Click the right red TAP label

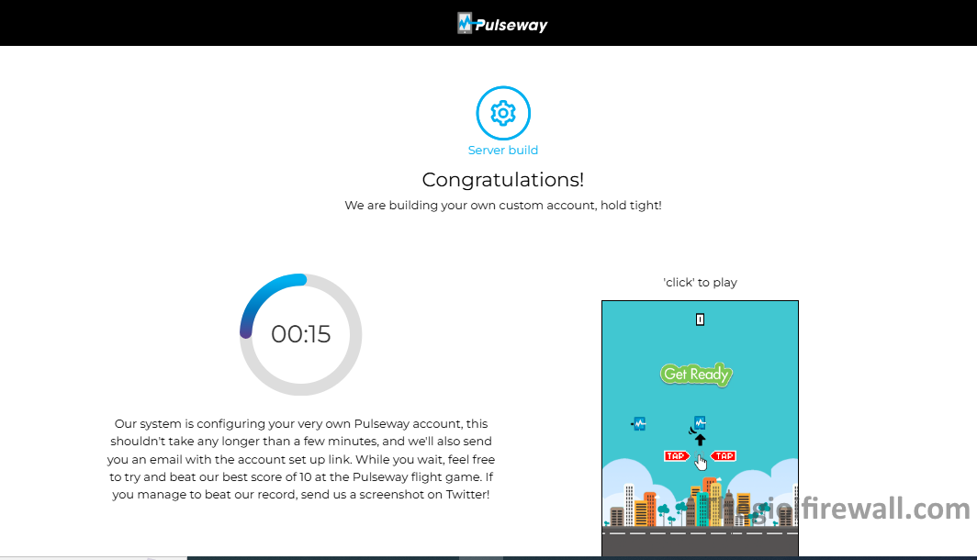724,455
